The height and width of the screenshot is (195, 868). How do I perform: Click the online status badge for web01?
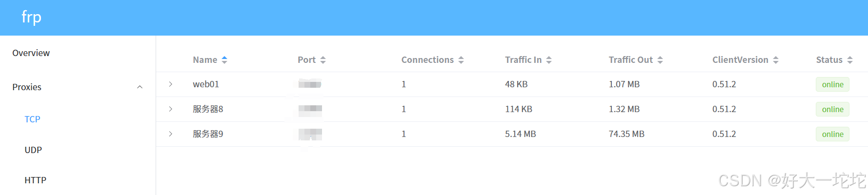pos(832,84)
